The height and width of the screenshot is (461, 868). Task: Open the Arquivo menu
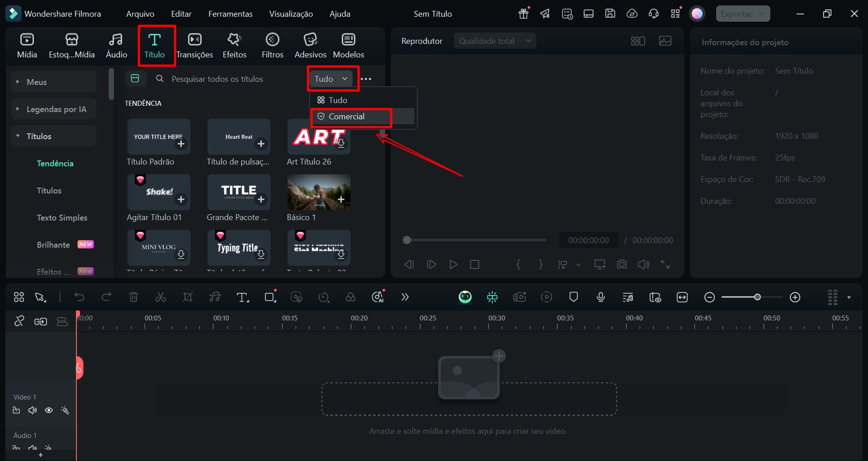(x=140, y=14)
